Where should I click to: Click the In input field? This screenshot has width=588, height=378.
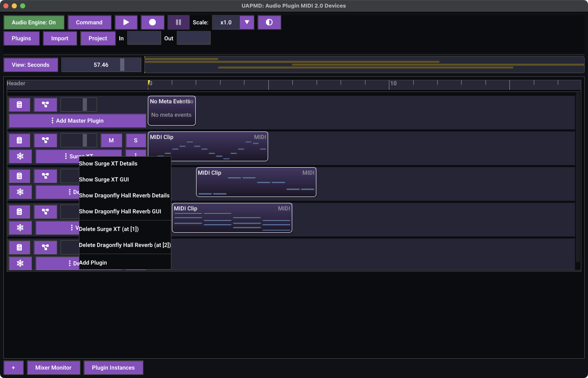[x=144, y=38]
